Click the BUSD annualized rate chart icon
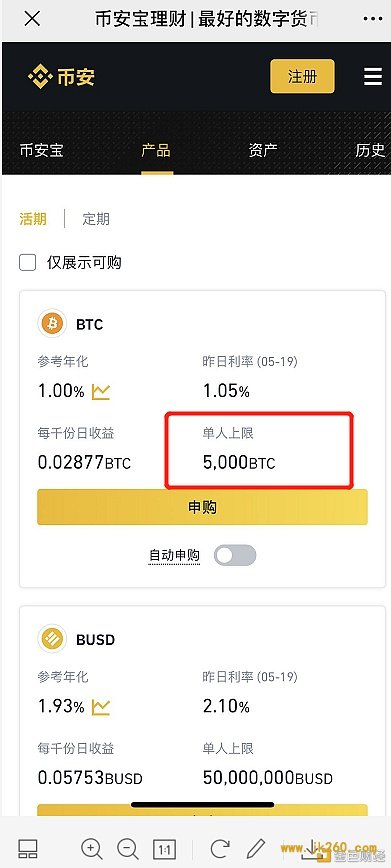This screenshot has width=391, height=868. 101,707
